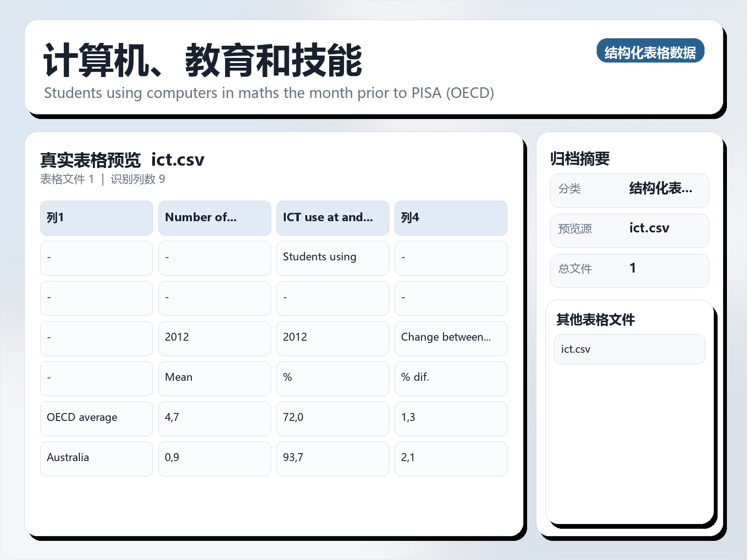Select the Students using cell

[332, 258]
